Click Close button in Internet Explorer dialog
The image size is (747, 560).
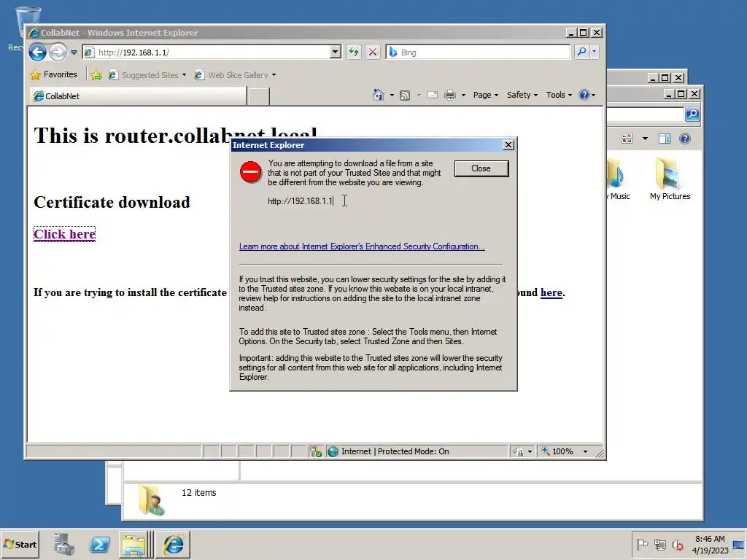tap(481, 168)
